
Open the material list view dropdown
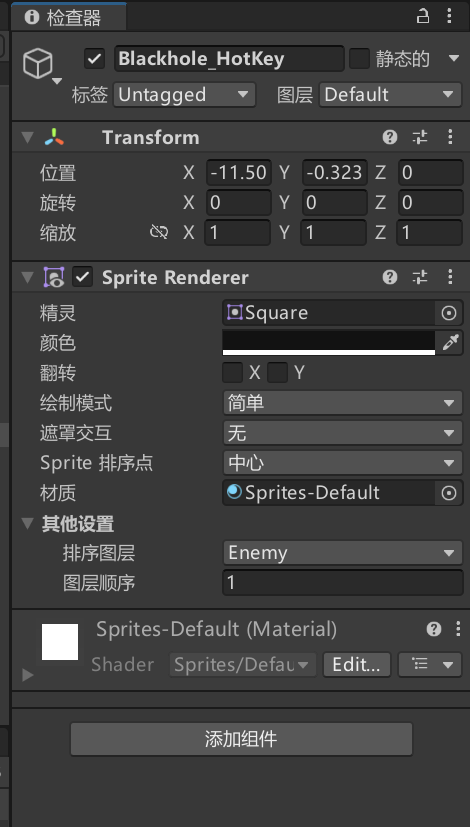[430, 665]
